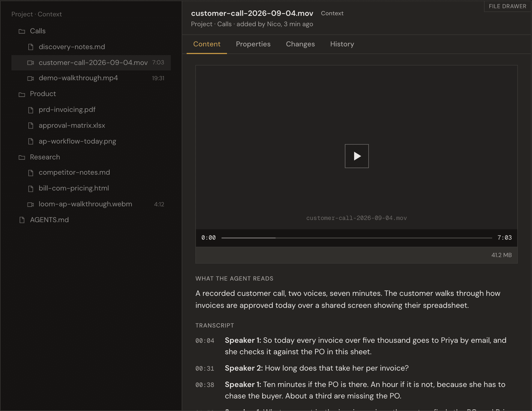Play the customer call video
This screenshot has width=532, height=411.
tap(357, 156)
